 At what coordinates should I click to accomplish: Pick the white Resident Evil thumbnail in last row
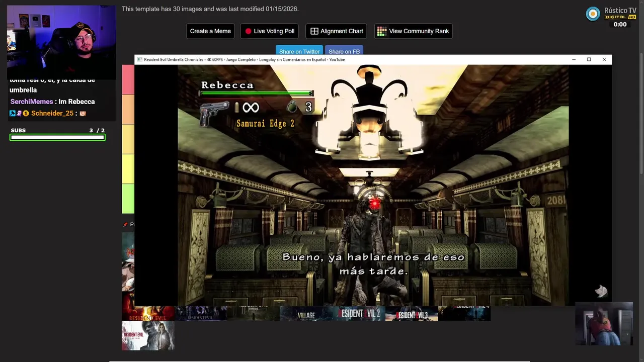pos(148,335)
